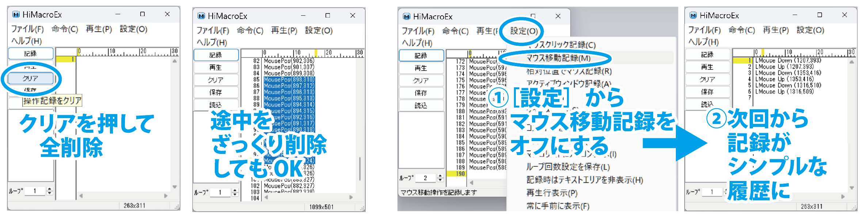Click the loop field in the 1099x501 window
The height and width of the screenshot is (219, 868).
pos(221,192)
